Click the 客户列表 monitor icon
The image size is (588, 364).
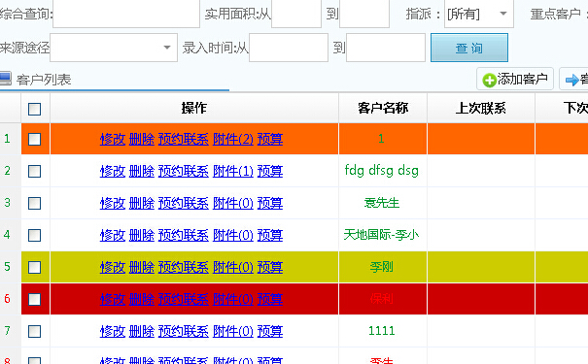coord(5,79)
